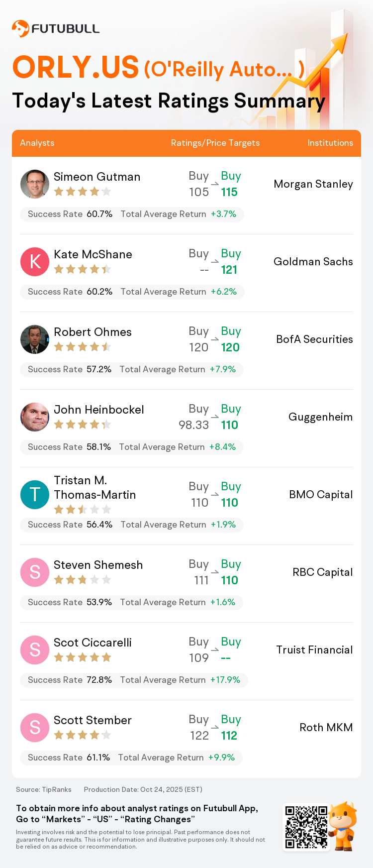Click Kate McShane's red K avatar
This screenshot has height=868, width=373.
pyautogui.click(x=35, y=262)
